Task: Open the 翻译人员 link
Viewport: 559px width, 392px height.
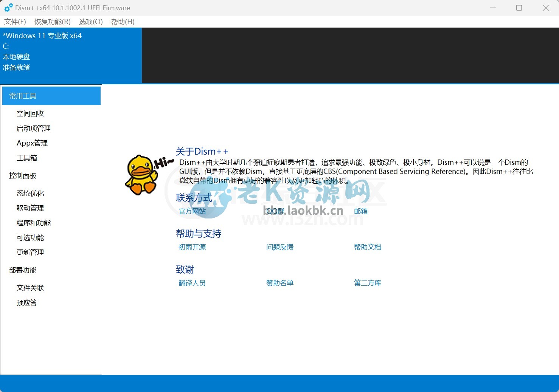Action: (192, 283)
